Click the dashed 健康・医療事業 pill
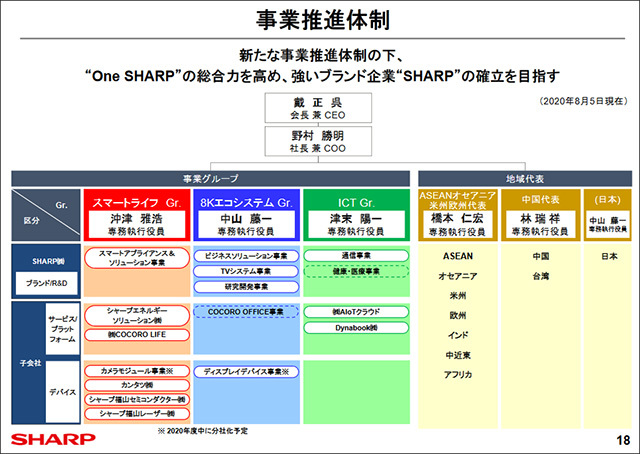 click(356, 272)
